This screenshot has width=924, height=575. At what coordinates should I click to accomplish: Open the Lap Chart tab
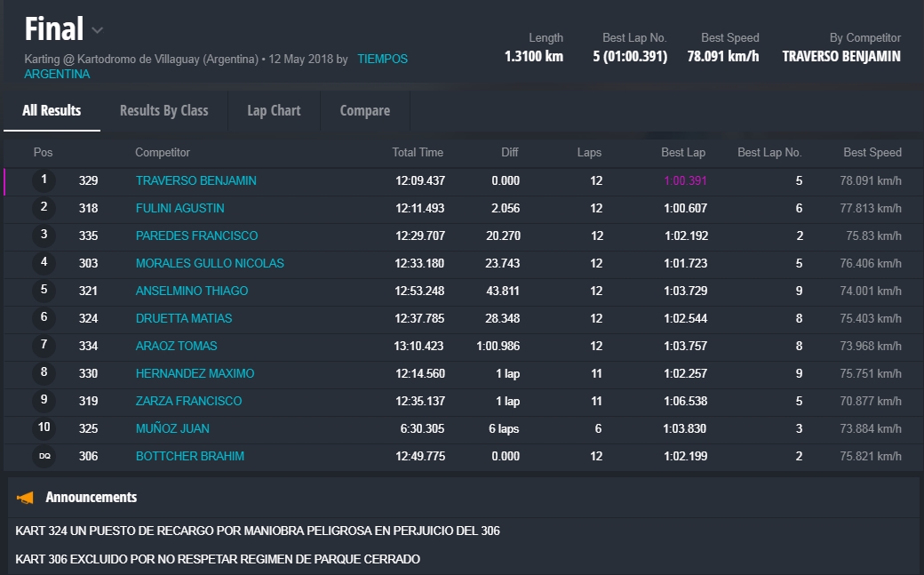coord(274,111)
